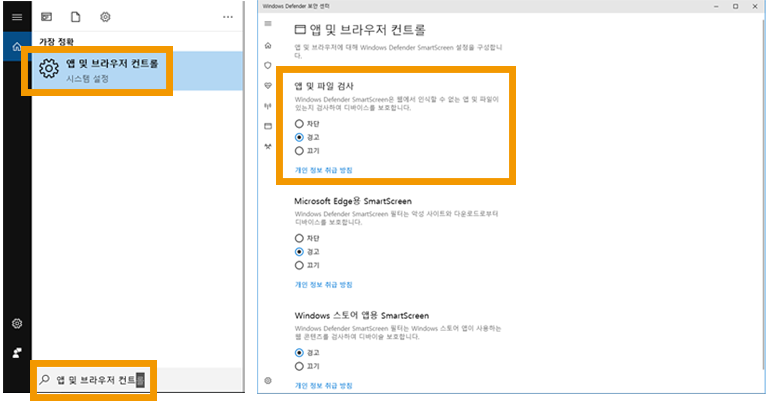Click the search box containing '앱 및 브라우저 컨트'
770x401 pixels.
(138, 380)
